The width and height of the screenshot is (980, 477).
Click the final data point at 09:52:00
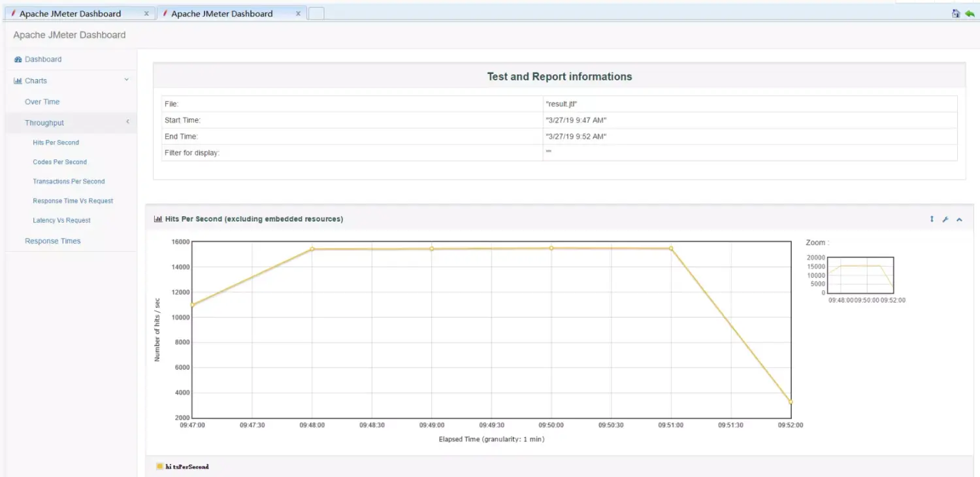791,402
